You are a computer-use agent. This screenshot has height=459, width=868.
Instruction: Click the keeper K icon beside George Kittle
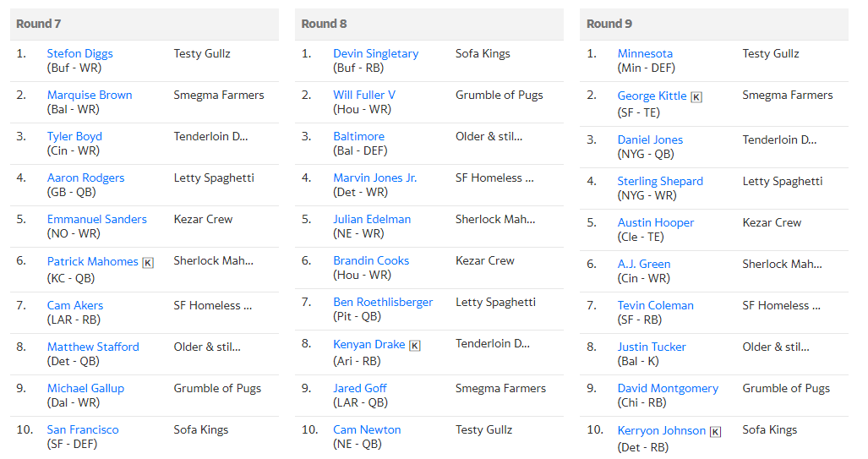pyautogui.click(x=696, y=97)
